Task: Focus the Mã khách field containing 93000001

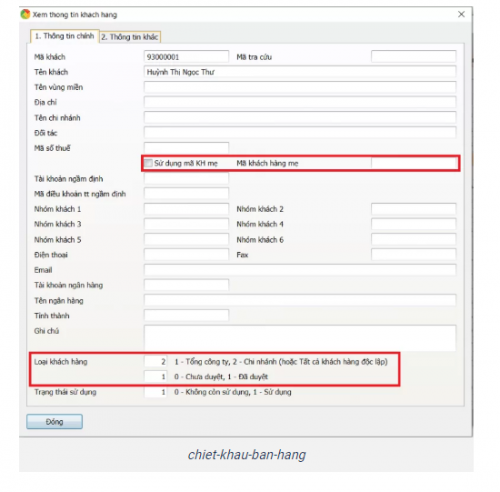Action: 186,57
